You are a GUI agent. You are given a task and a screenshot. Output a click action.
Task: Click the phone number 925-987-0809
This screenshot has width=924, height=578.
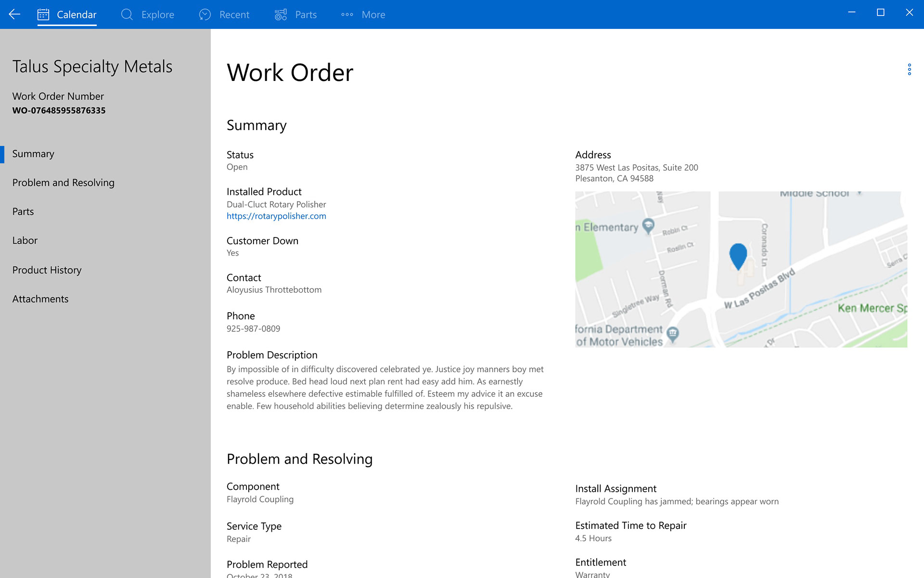pos(253,328)
